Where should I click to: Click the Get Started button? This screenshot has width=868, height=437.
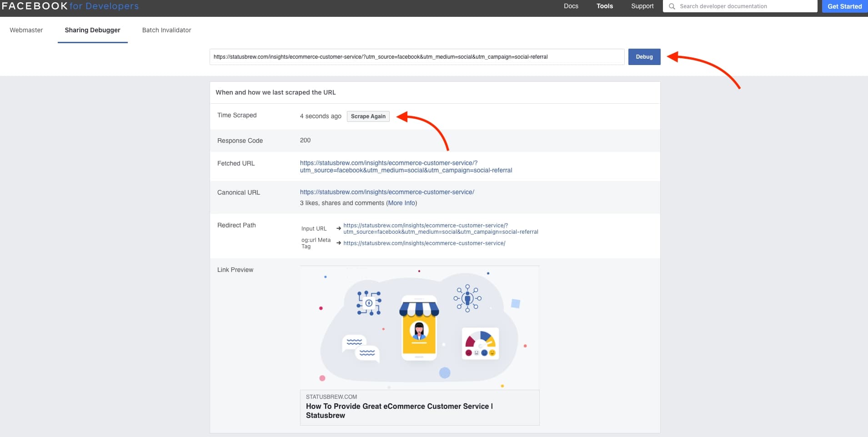point(844,6)
